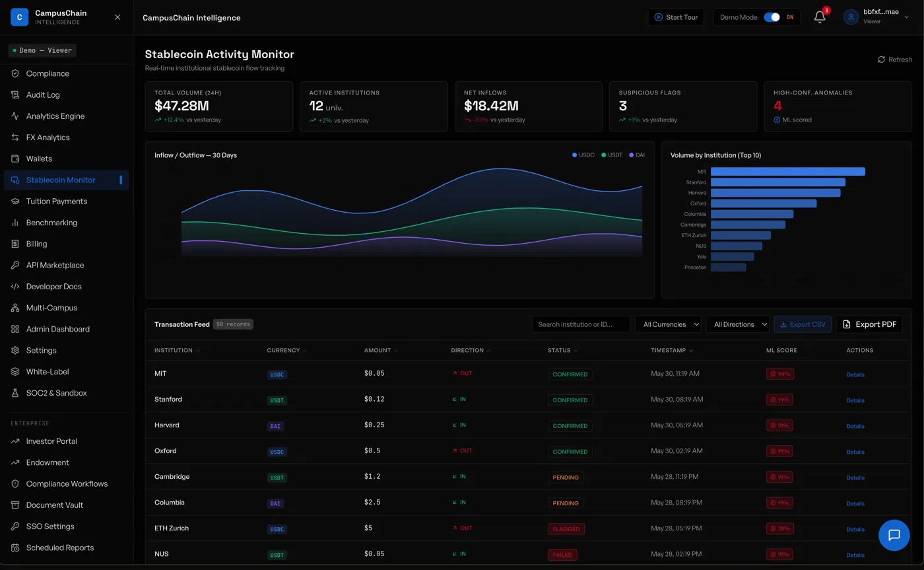The height and width of the screenshot is (570, 924).
Task: Toggle USDC series in chart legend
Action: coord(583,155)
